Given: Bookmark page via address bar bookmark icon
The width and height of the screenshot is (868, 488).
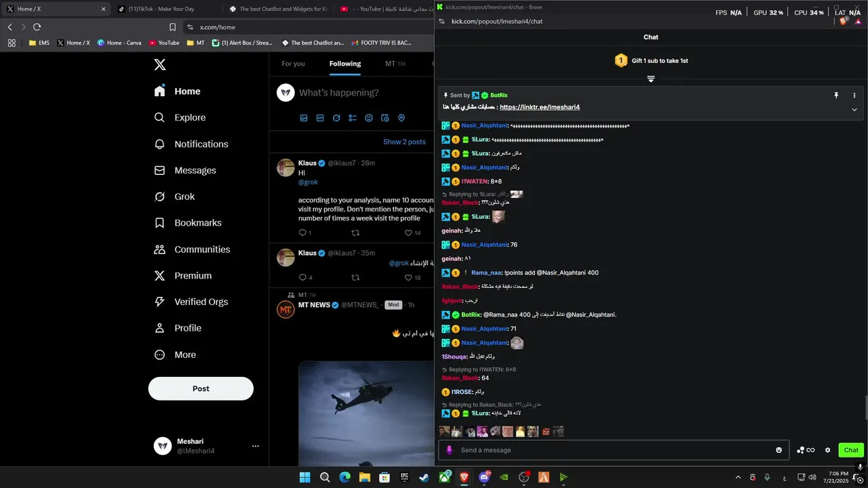Looking at the screenshot, I should coord(173,27).
